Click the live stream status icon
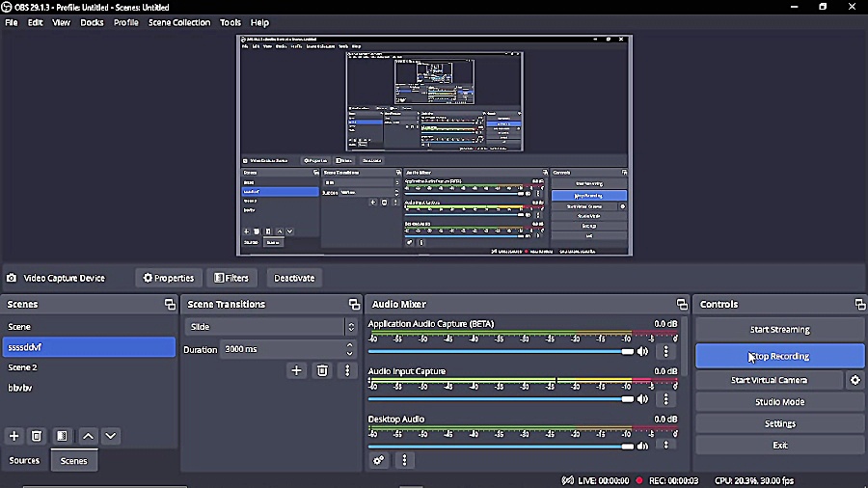 tap(567, 480)
